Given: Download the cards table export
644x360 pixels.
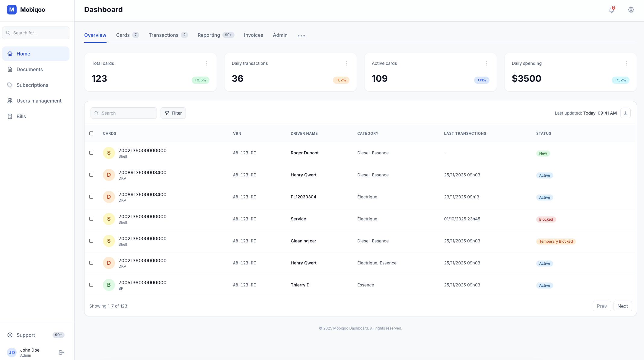Looking at the screenshot, I should click(626, 113).
